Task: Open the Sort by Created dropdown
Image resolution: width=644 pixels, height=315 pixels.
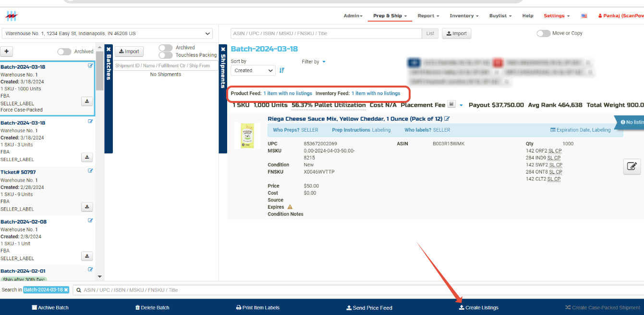Action: pos(253,70)
